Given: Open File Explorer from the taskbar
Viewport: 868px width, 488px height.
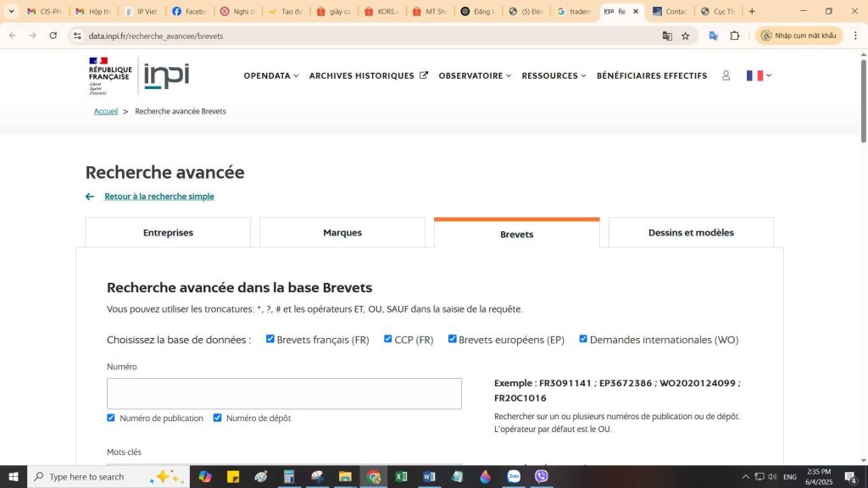Looking at the screenshot, I should (x=346, y=476).
